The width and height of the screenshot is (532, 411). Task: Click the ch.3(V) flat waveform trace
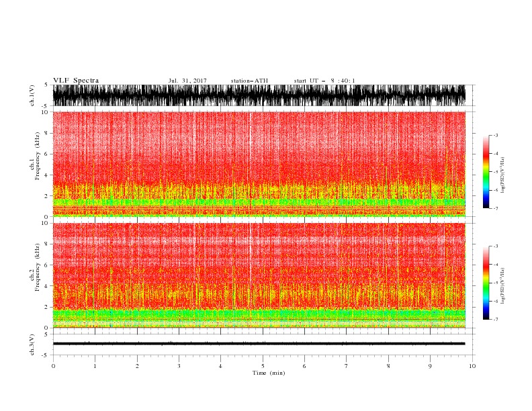tap(259, 344)
